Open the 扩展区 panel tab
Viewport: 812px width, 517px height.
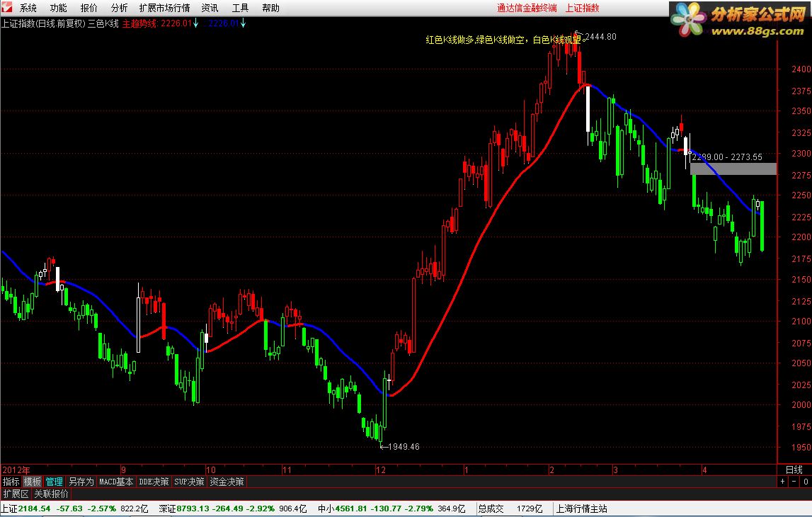[x=16, y=494]
